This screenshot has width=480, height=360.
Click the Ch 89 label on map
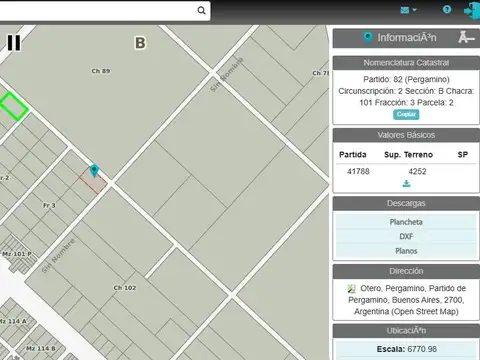[x=101, y=71]
